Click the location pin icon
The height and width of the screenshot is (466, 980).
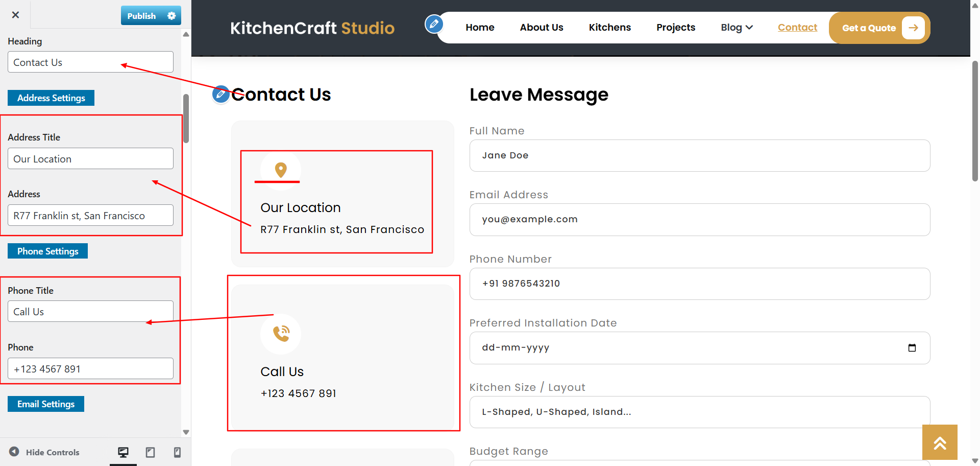[281, 170]
